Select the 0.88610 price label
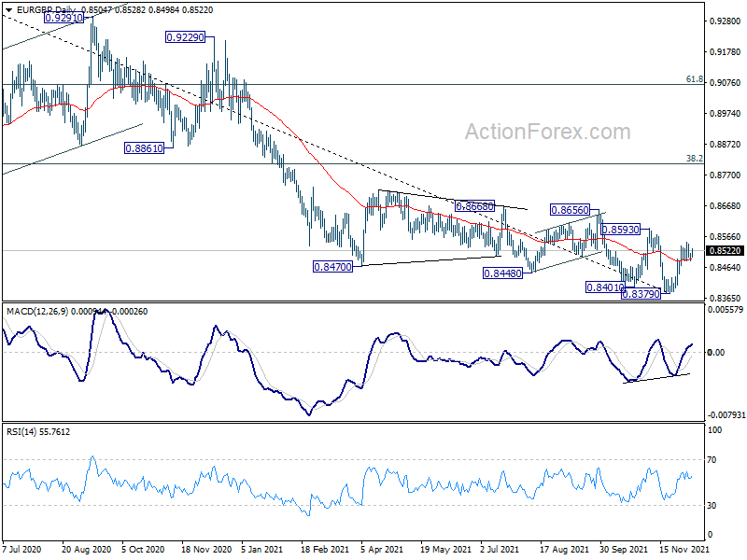The image size is (747, 560). (x=144, y=148)
